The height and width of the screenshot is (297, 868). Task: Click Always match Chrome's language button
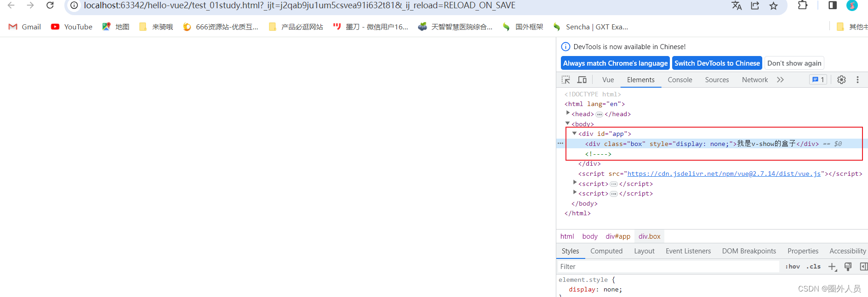pyautogui.click(x=615, y=63)
